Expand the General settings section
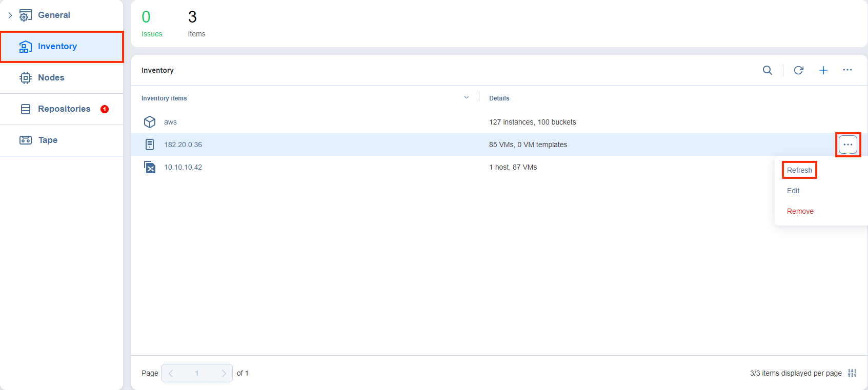The width and height of the screenshot is (868, 390). tap(10, 15)
